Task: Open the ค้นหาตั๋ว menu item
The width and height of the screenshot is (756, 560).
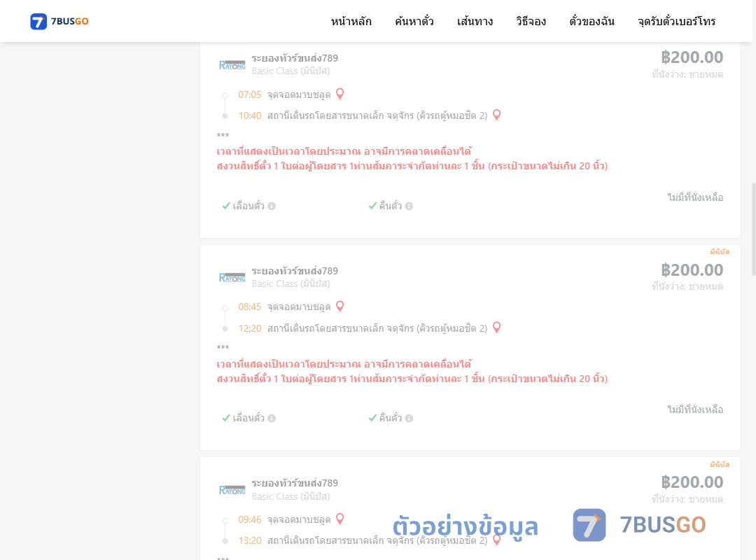Action: click(414, 21)
